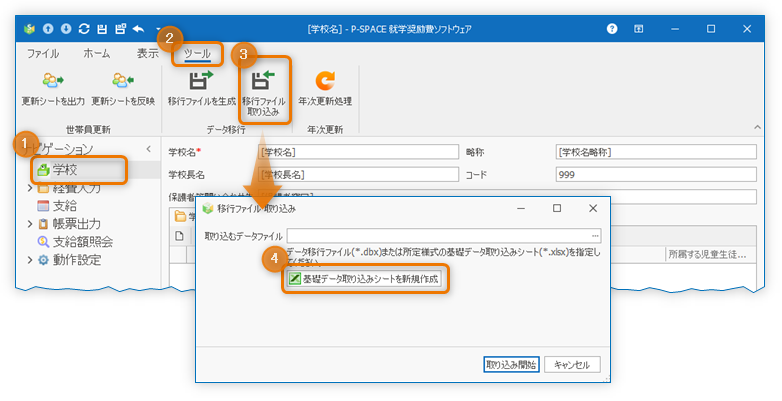Click the up arrow quick access icon

click(48, 29)
